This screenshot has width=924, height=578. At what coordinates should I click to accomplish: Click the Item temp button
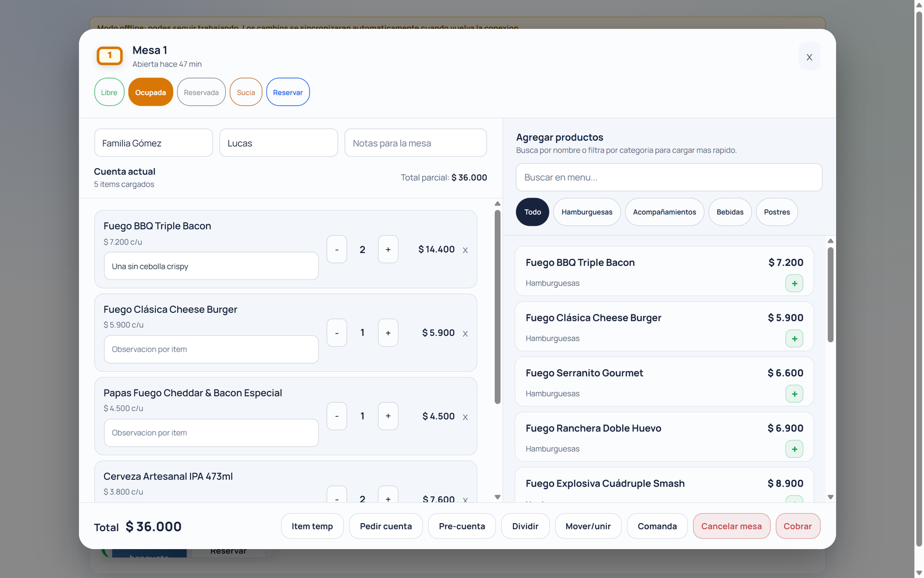point(312,526)
